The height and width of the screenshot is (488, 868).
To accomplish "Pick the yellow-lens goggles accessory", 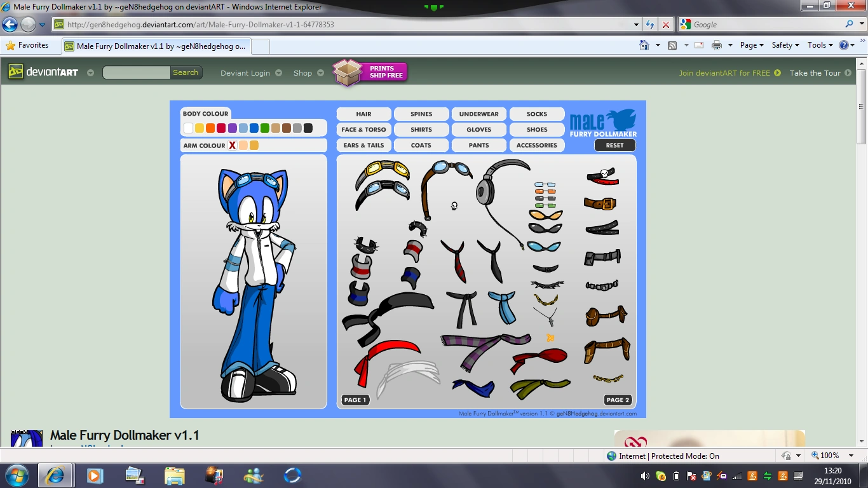I will tap(383, 170).
